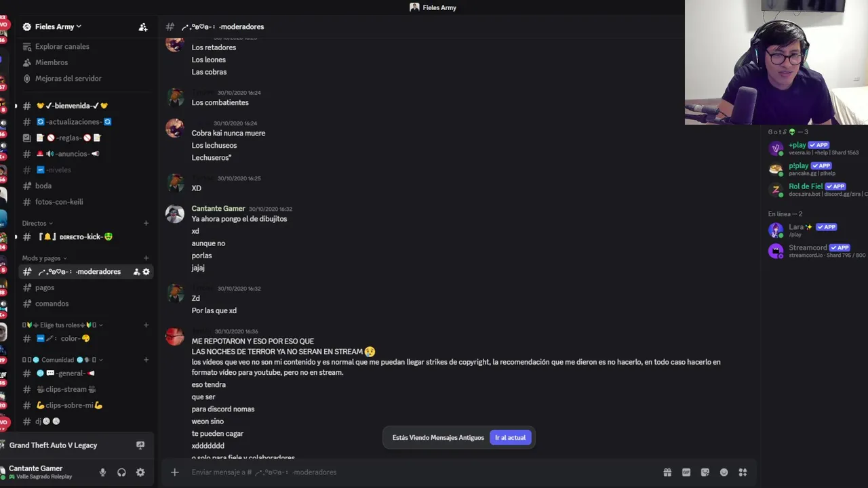The width and height of the screenshot is (868, 488).
Task: Open user settings gear
Action: point(140,472)
